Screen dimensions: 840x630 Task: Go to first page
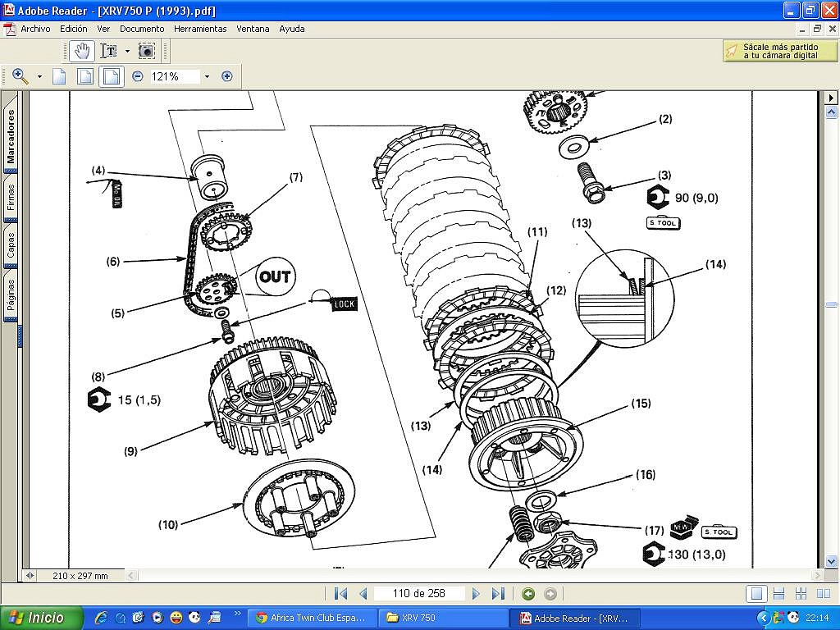pos(340,594)
